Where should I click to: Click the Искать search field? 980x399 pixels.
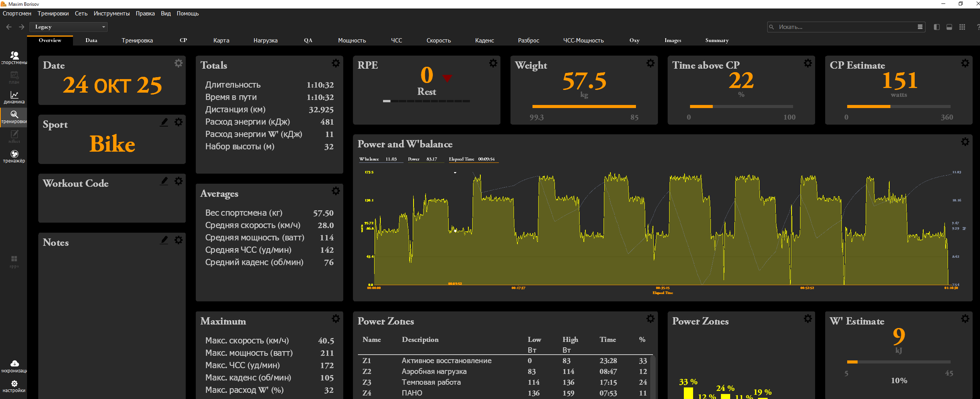click(x=846, y=27)
